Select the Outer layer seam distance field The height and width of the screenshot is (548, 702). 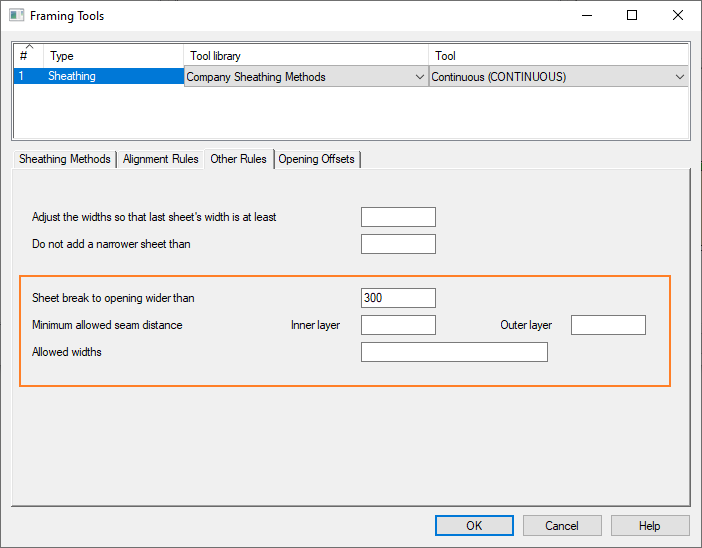point(608,325)
